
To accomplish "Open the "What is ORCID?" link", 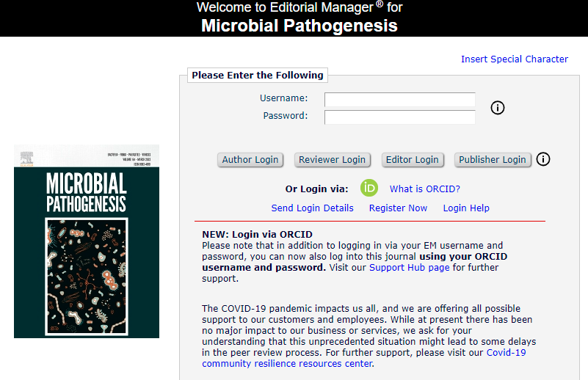I will (424, 189).
